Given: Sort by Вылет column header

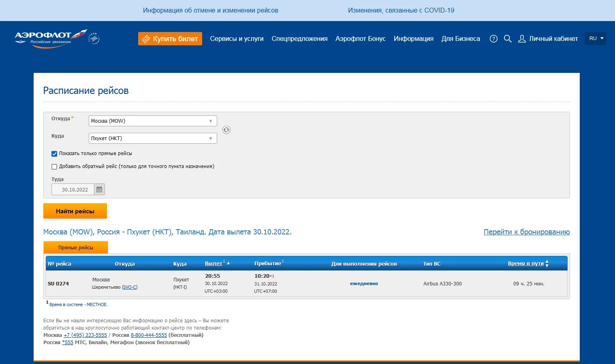Looking at the screenshot, I should pos(214,264).
